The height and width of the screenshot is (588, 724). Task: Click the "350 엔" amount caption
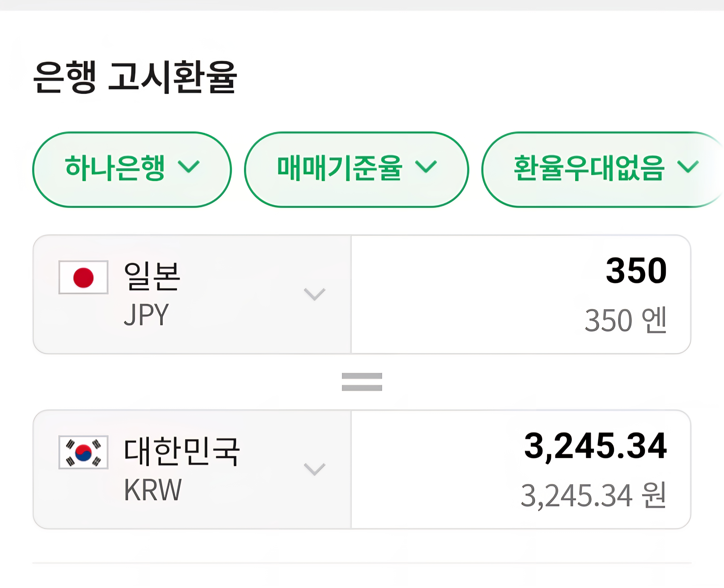point(625,320)
